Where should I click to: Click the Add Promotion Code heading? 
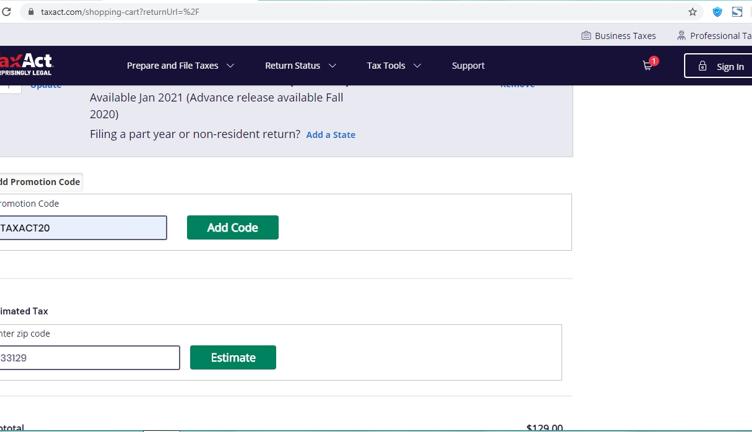pos(40,182)
